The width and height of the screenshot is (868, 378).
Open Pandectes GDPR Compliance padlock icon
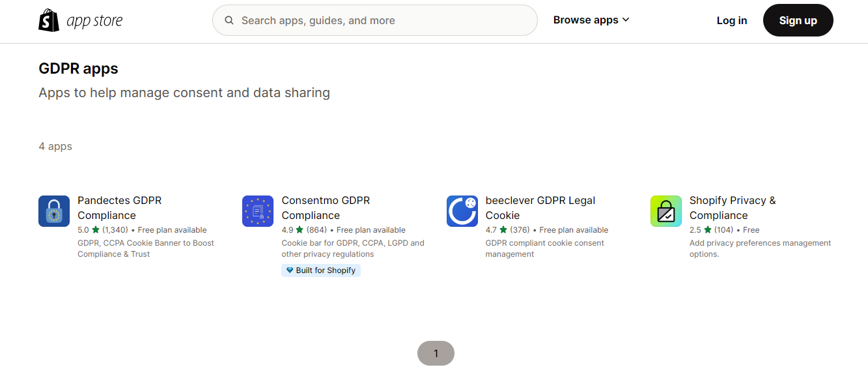pos(54,211)
